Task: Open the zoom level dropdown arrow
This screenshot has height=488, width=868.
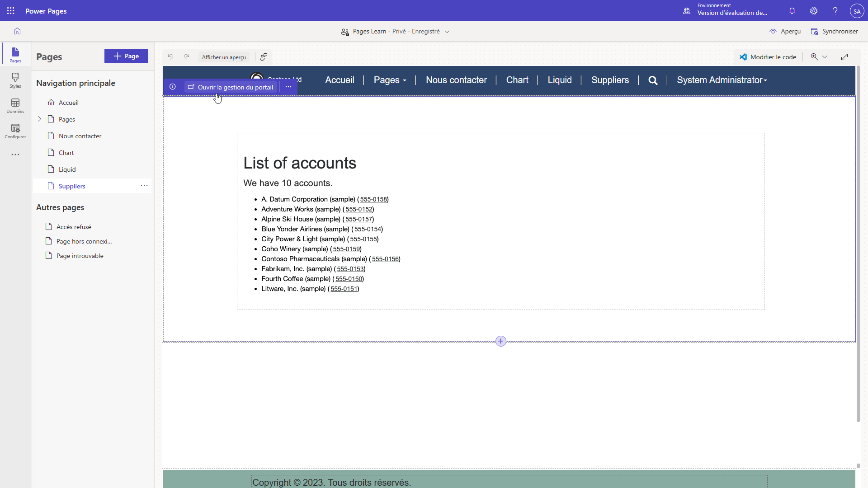Action: pos(825,57)
